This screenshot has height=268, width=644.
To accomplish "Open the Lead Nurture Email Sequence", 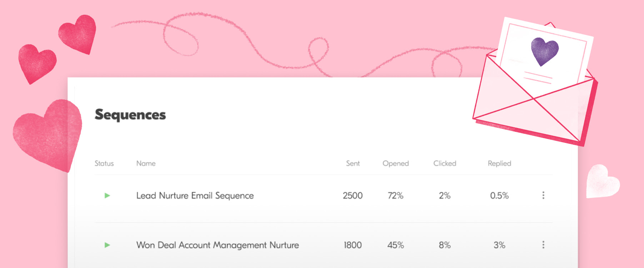I will 195,196.
